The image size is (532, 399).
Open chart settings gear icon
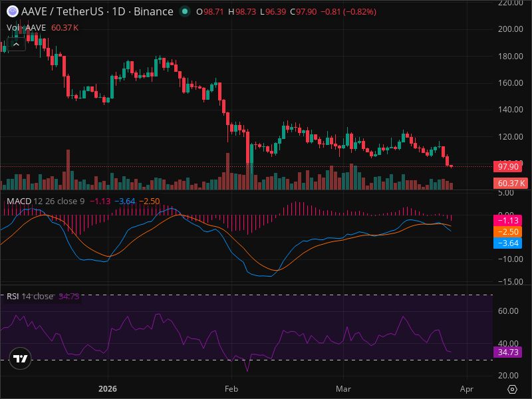click(512, 389)
